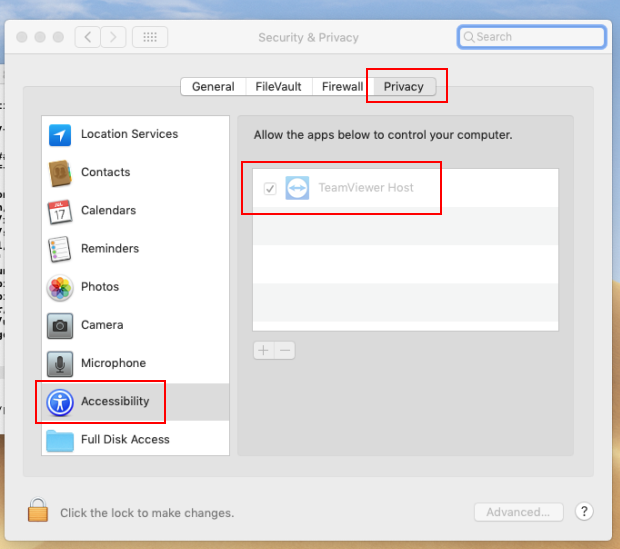
Task: Click the Advanced… button
Action: coord(518,513)
